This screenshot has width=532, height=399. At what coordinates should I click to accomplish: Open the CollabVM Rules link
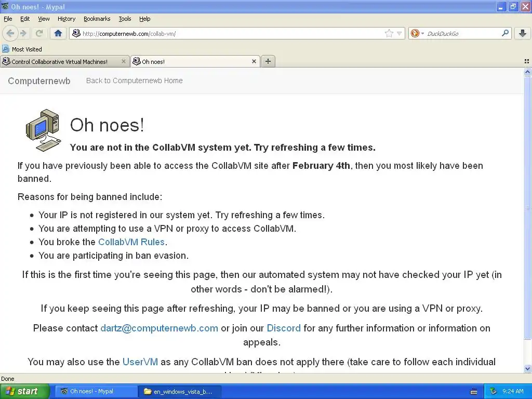tap(131, 242)
